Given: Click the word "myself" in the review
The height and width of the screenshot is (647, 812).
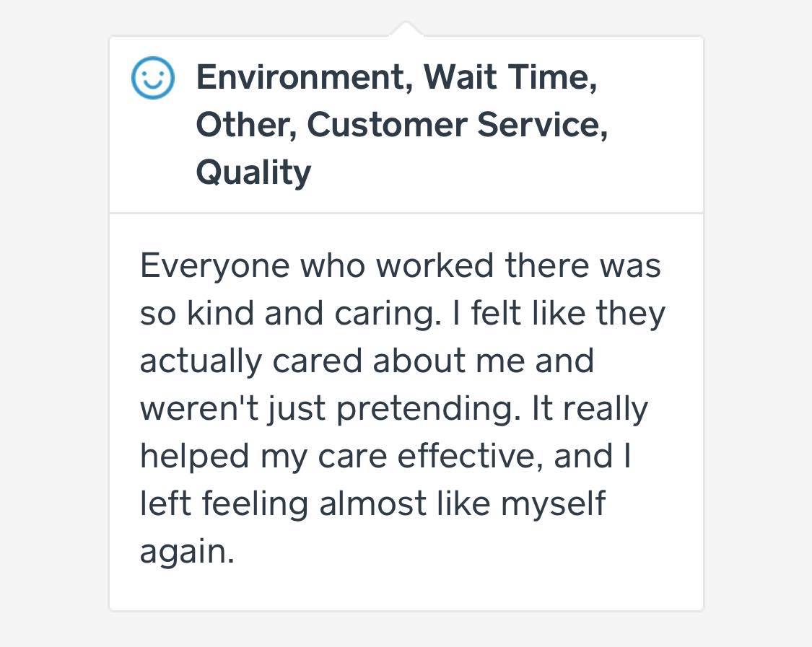Looking at the screenshot, I should tap(553, 503).
